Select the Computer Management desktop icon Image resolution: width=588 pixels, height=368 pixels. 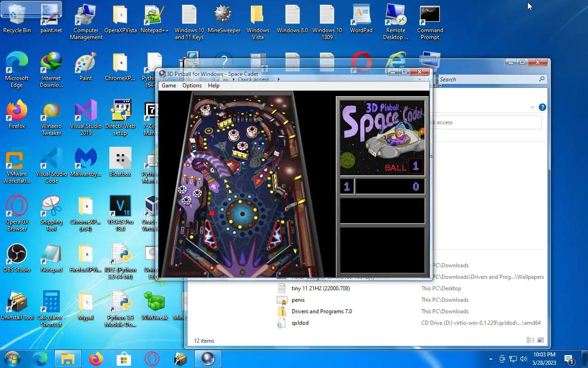coord(86,23)
